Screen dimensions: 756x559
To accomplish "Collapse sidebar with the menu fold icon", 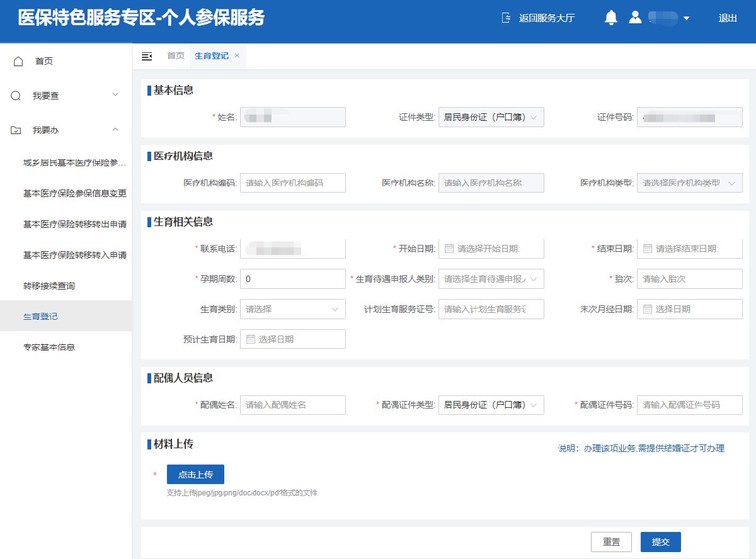I will click(147, 56).
